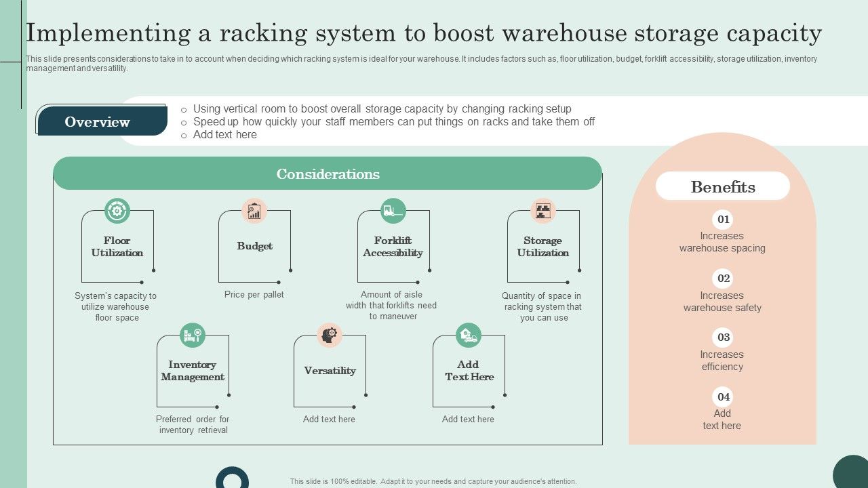The height and width of the screenshot is (488, 868).
Task: Select the 'Budget' heading
Action: [255, 246]
